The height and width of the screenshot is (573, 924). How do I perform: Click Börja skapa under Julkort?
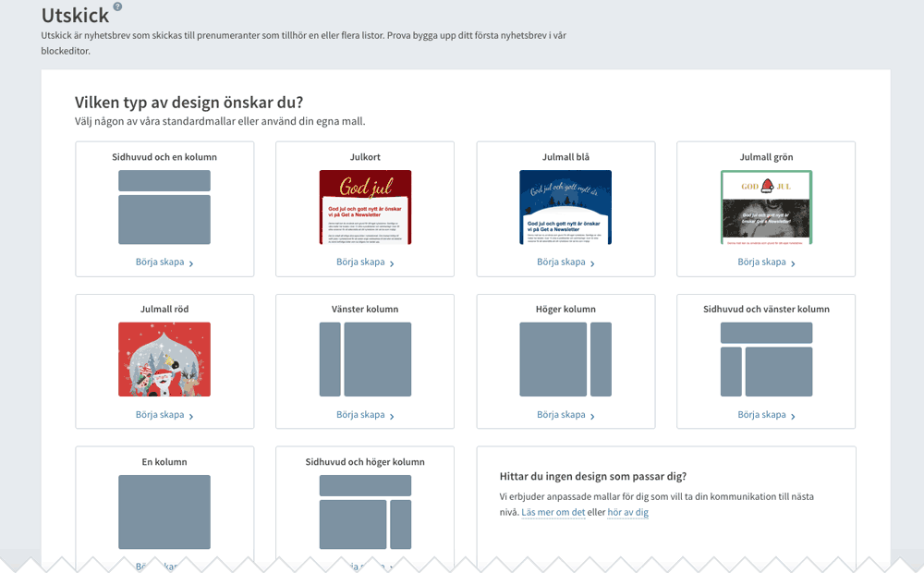pos(365,262)
